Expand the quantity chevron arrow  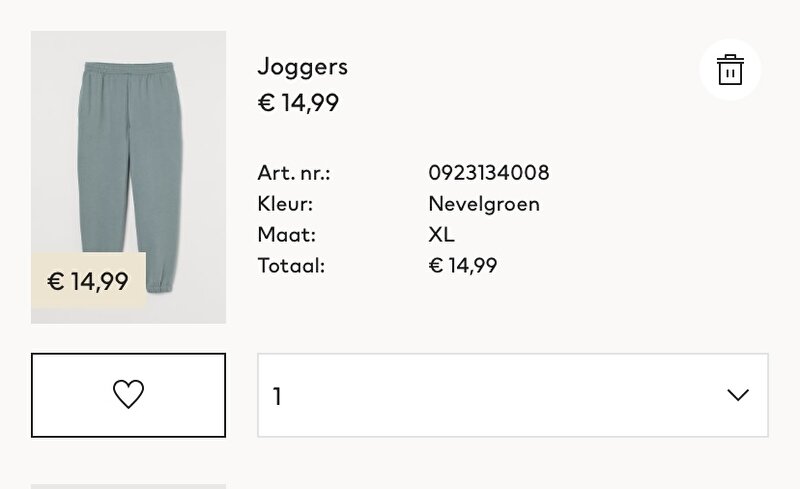click(x=738, y=395)
